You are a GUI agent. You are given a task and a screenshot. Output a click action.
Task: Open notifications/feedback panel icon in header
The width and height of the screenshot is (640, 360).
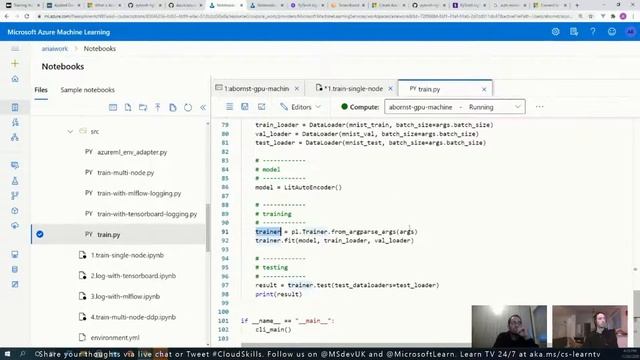click(574, 32)
